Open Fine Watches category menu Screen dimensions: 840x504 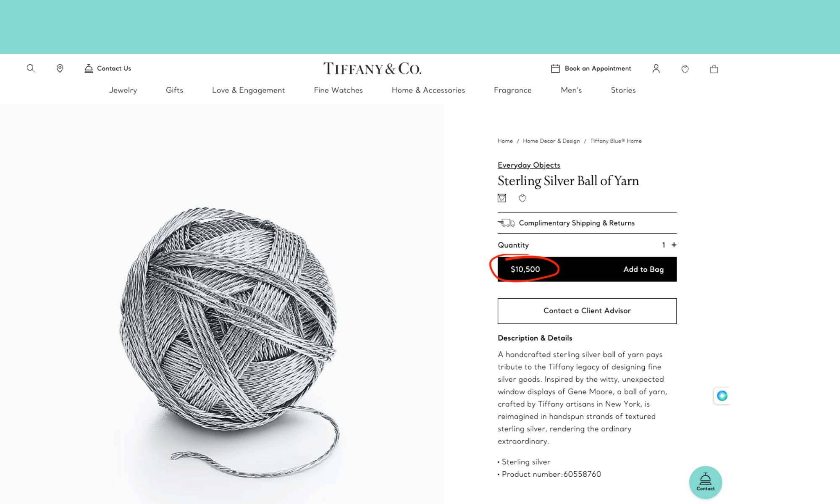[x=338, y=90]
